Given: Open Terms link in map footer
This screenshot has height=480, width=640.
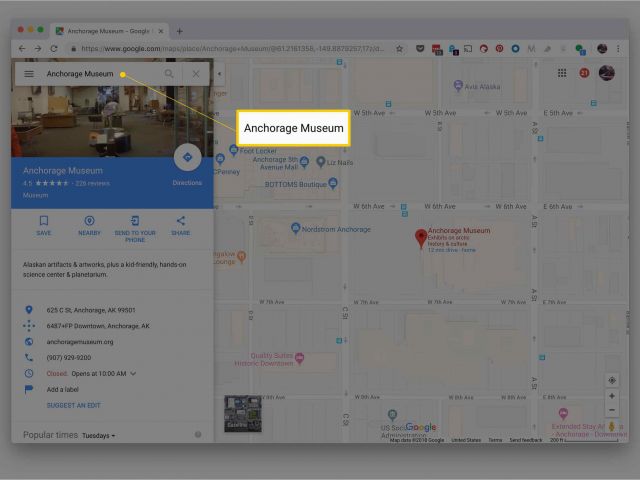Looking at the screenshot, I should click(495, 440).
